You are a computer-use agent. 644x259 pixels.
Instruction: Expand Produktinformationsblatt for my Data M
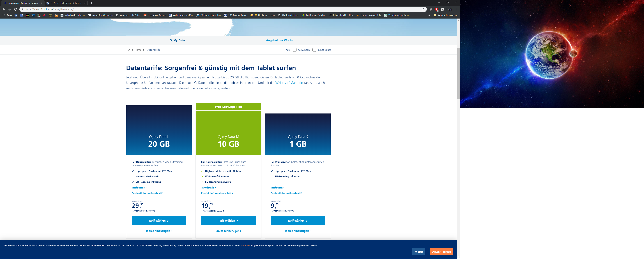pyautogui.click(x=217, y=193)
